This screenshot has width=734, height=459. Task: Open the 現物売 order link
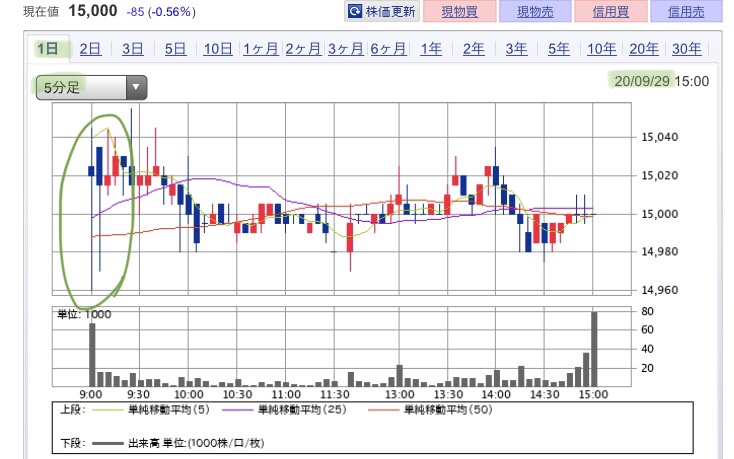pyautogui.click(x=535, y=12)
